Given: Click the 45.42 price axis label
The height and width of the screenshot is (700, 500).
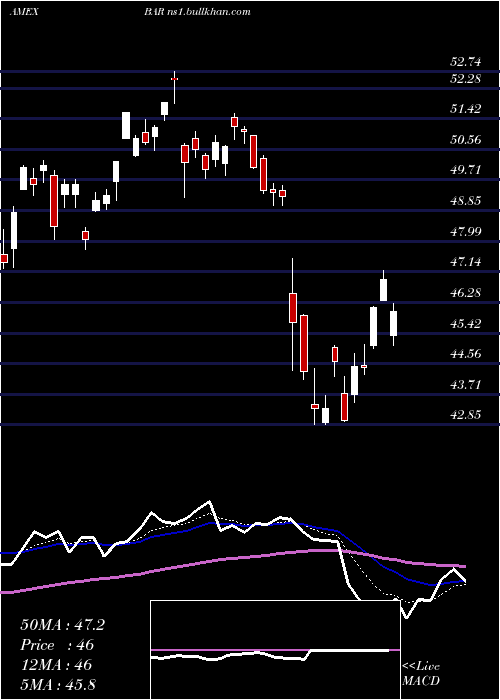Looking at the screenshot, I should tap(466, 323).
